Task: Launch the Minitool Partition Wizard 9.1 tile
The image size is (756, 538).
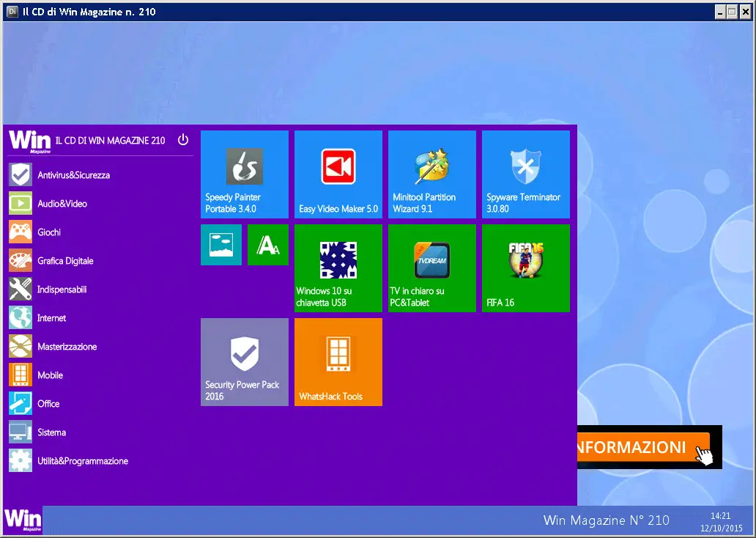Action: [432, 174]
